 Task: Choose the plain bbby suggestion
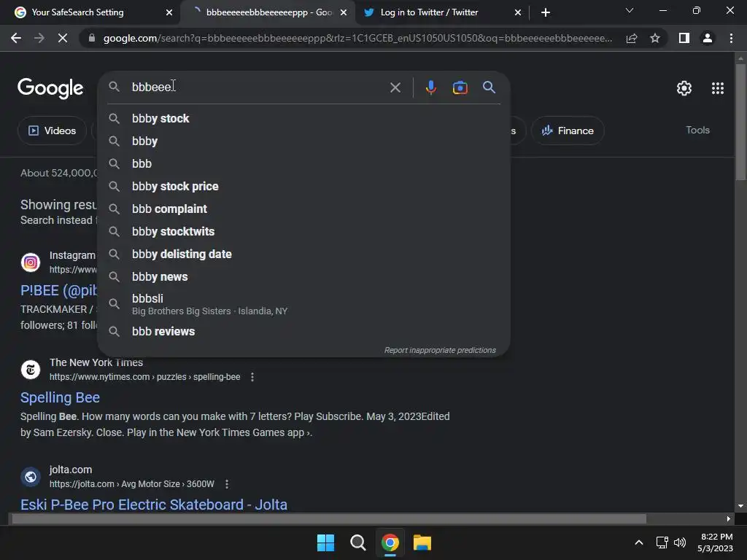(303, 141)
